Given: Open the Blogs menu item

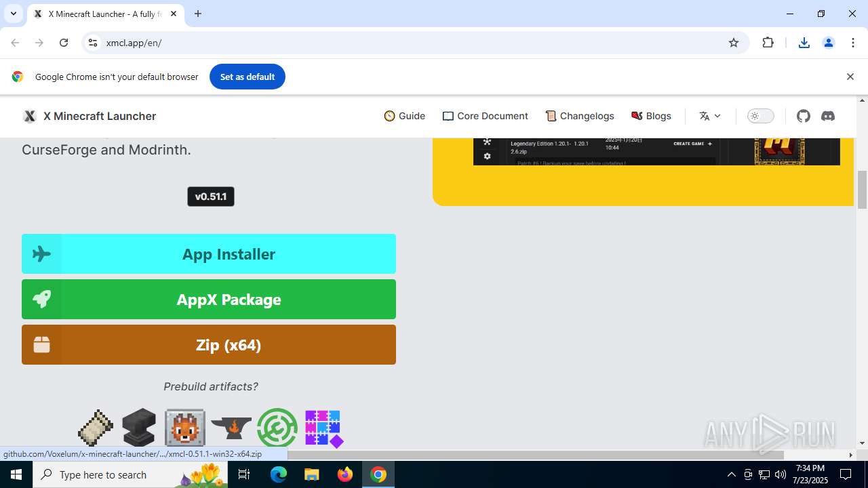Looking at the screenshot, I should pyautogui.click(x=651, y=116).
